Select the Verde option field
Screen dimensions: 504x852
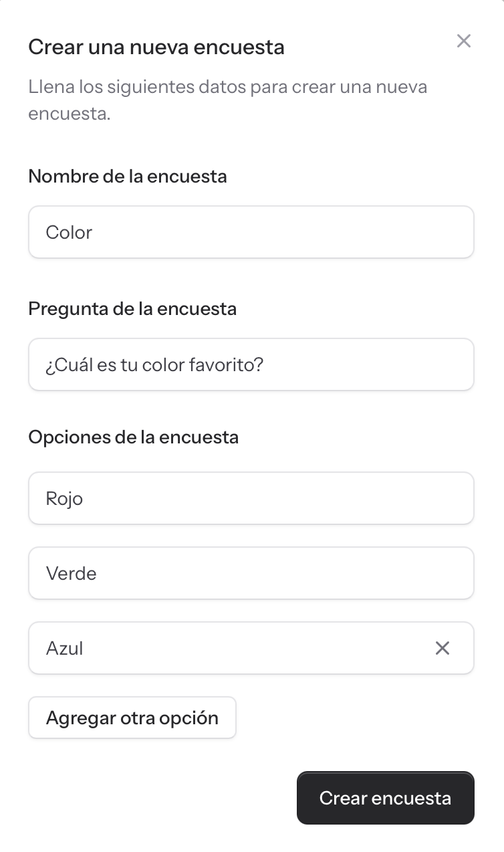(x=251, y=573)
